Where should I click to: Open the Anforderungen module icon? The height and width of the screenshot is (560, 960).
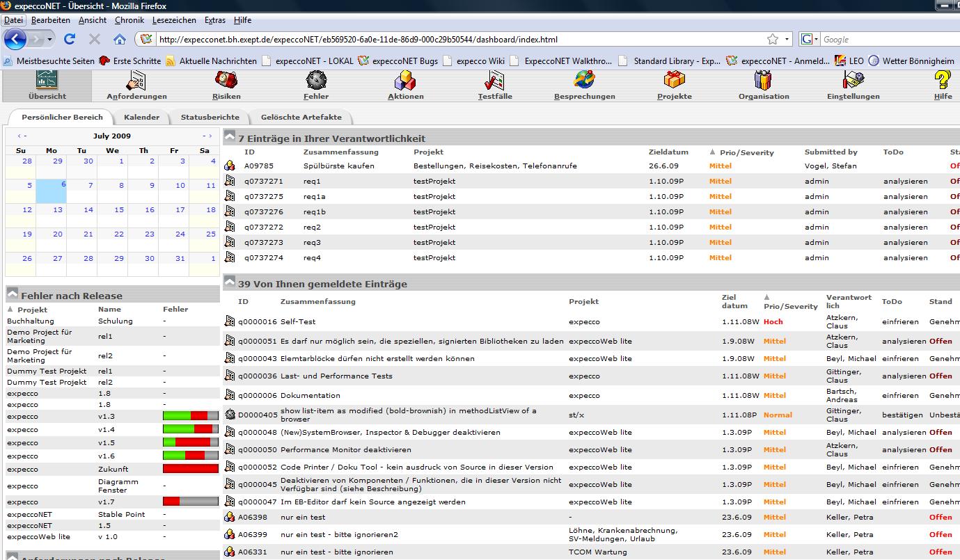point(136,81)
